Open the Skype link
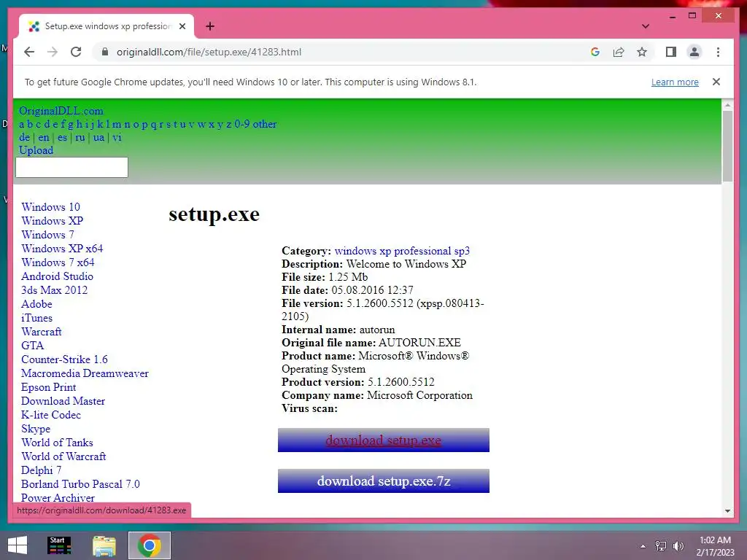747x560 pixels. click(x=36, y=429)
